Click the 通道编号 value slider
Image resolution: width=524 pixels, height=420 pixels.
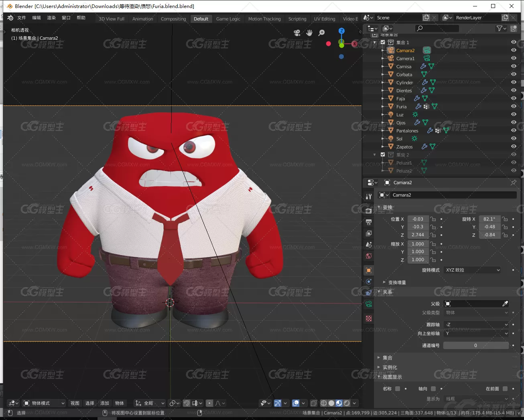tap(476, 345)
